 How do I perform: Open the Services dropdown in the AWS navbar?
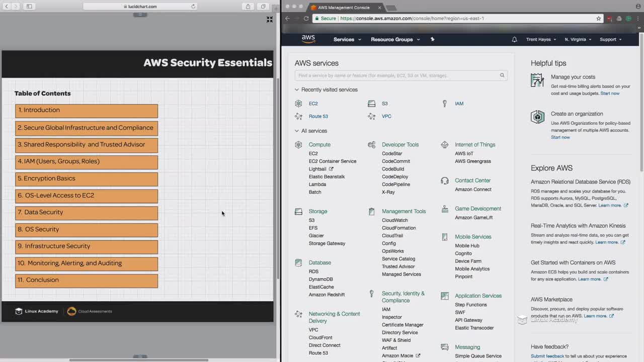click(347, 39)
